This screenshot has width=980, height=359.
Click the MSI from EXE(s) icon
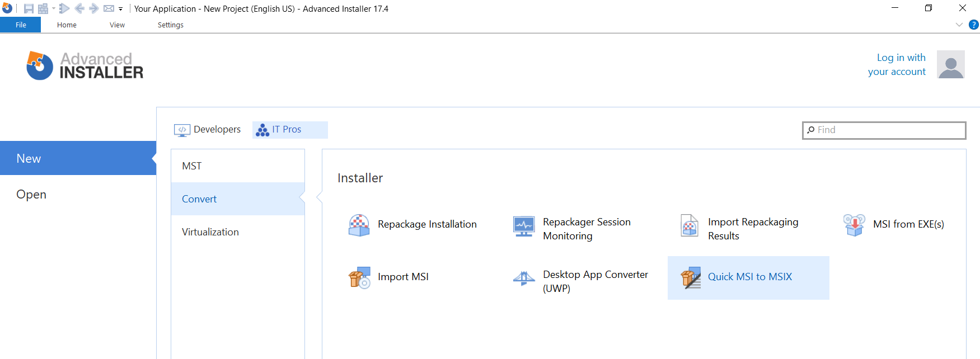[854, 225]
